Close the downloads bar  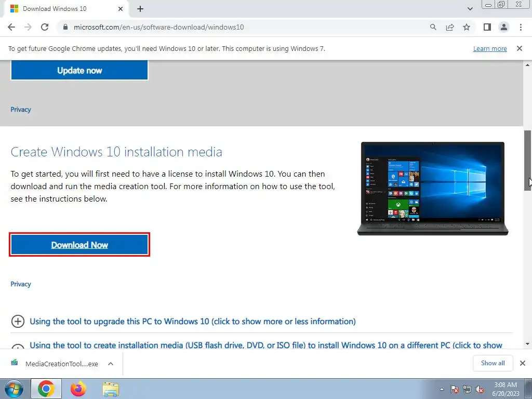[x=523, y=363]
